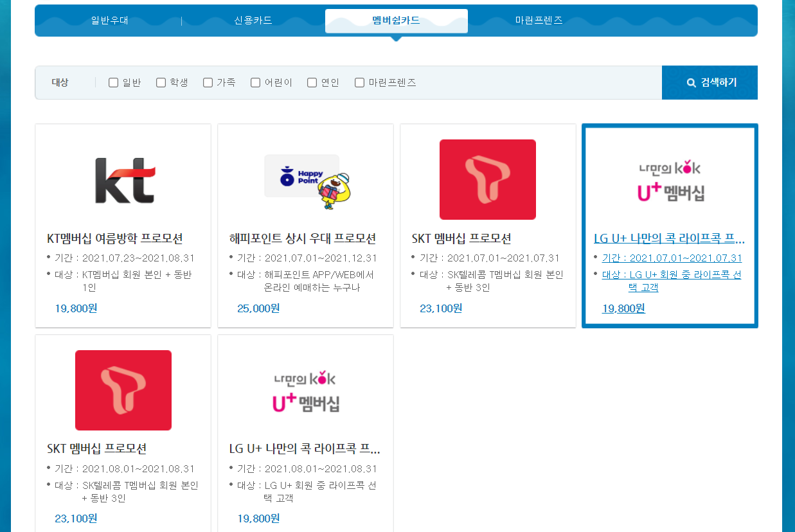
Task: Click period 2021.07.01~2021.12.31 on 해피포인트 card
Action: (x=321, y=258)
